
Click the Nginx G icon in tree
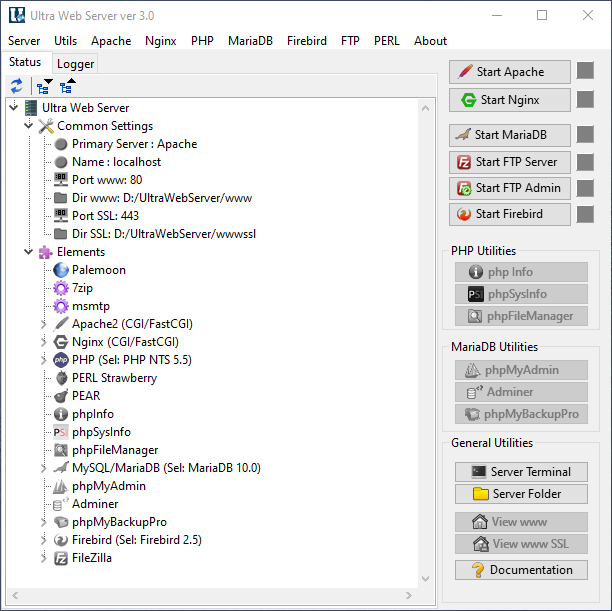point(61,342)
